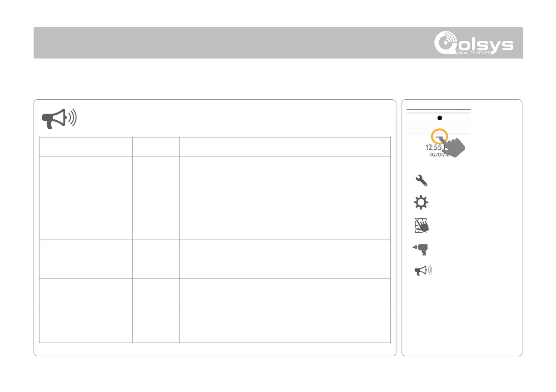Click the wide right-column cell of the header row
556x392 pixels.
point(285,147)
